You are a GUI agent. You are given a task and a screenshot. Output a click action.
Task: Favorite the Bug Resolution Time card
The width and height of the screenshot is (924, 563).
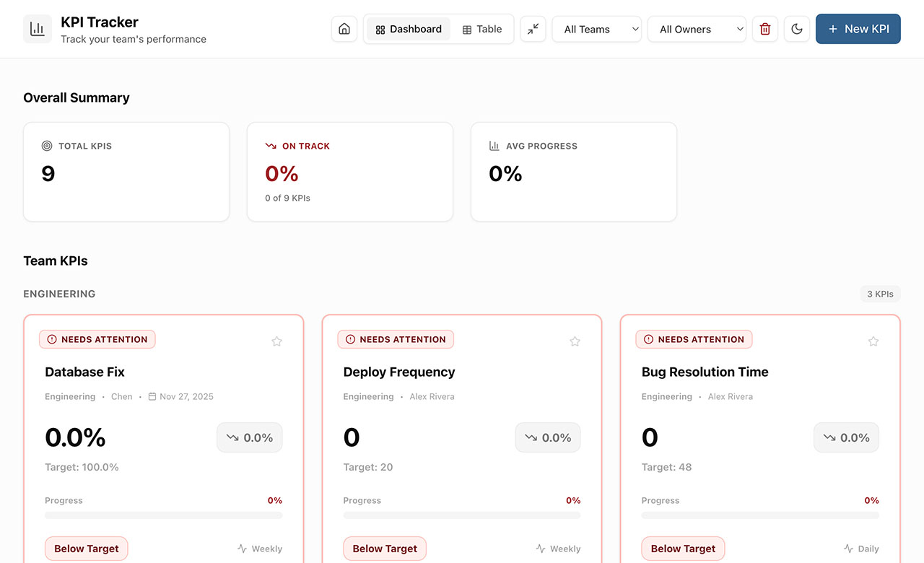pos(873,341)
